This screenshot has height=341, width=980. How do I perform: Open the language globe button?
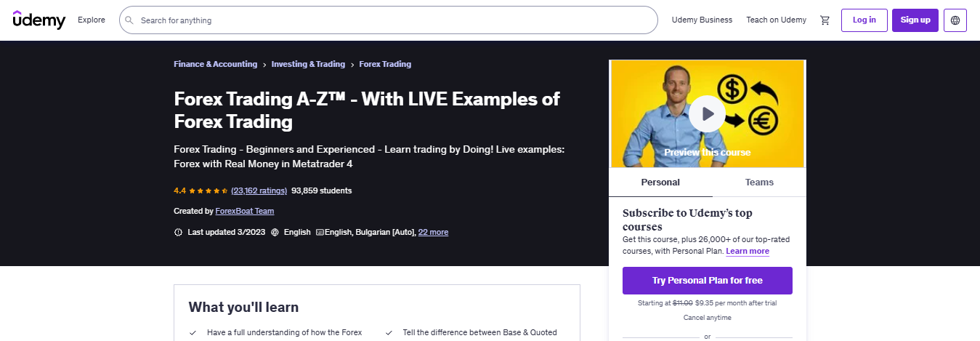tap(955, 20)
